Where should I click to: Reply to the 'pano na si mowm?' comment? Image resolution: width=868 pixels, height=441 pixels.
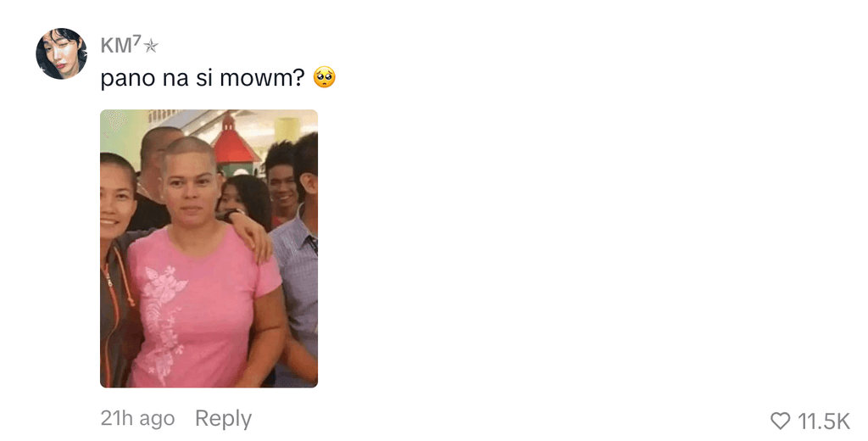point(223,419)
